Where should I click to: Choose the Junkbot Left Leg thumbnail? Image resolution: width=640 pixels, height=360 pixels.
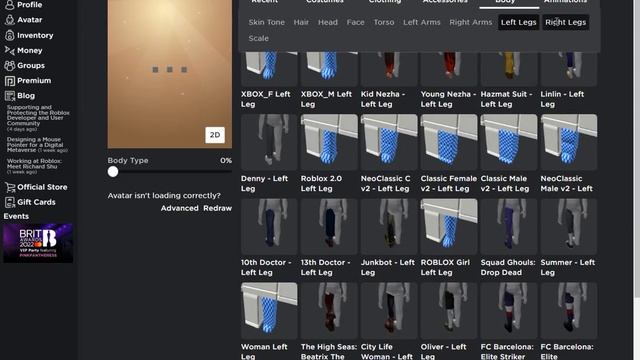(x=389, y=227)
